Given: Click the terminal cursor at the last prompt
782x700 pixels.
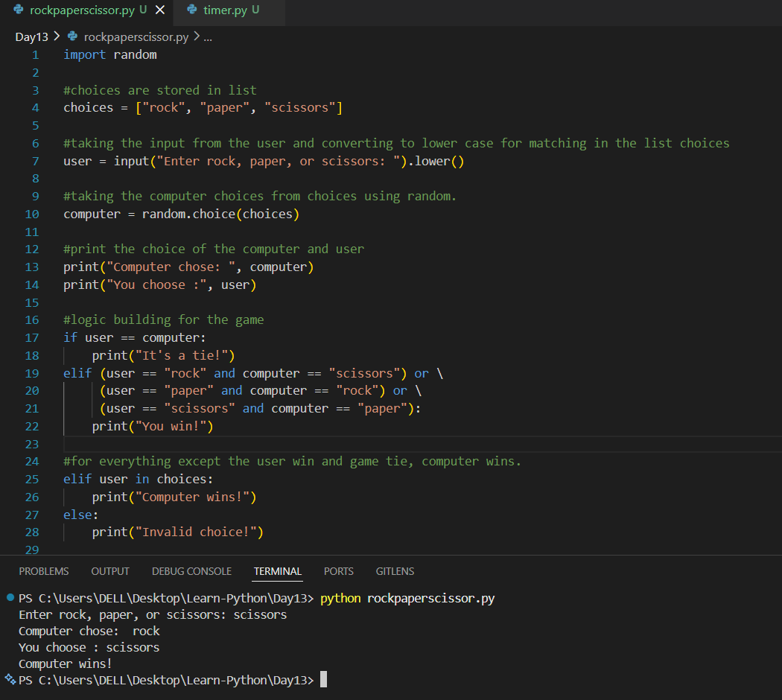Looking at the screenshot, I should (x=324, y=679).
